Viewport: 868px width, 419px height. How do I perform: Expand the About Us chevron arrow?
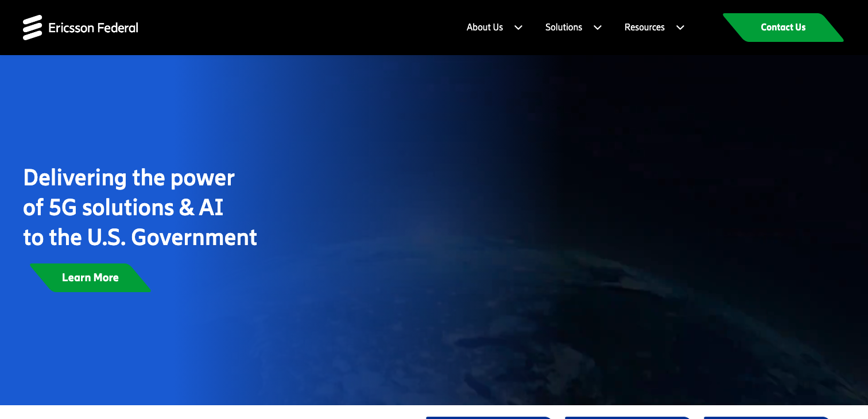(518, 28)
